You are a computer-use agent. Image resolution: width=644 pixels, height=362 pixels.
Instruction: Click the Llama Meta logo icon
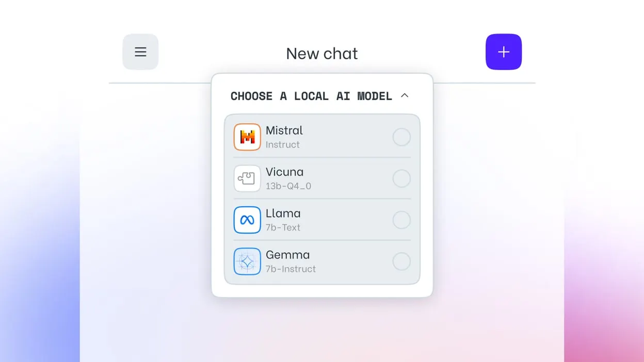247,220
